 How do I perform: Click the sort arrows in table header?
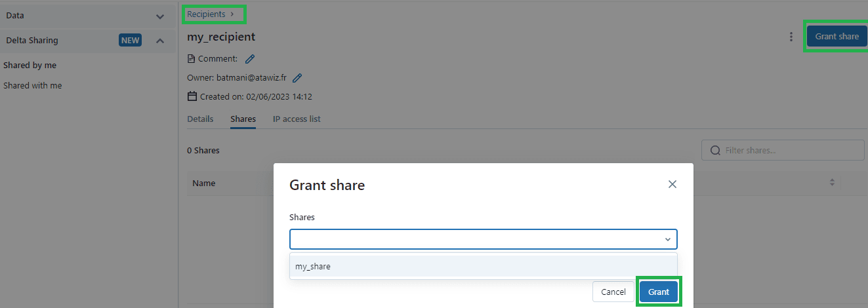832,182
